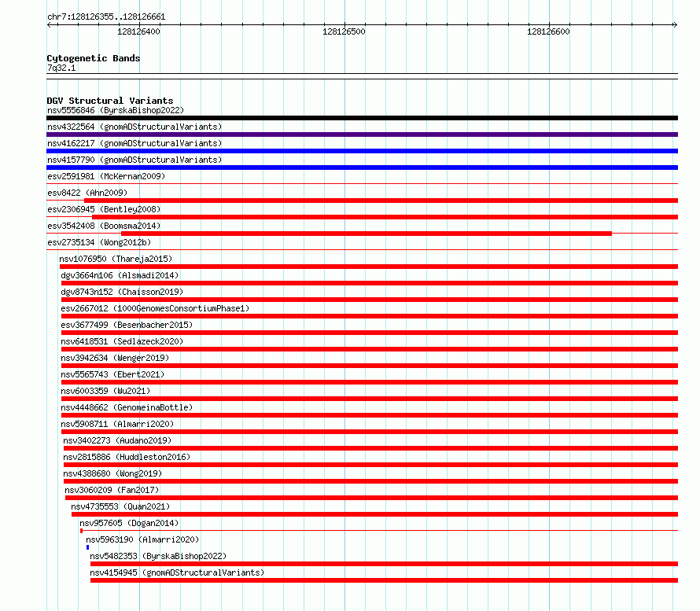Select the red nsv6003359 variant bar
The height and width of the screenshot is (611, 700).
370,399
